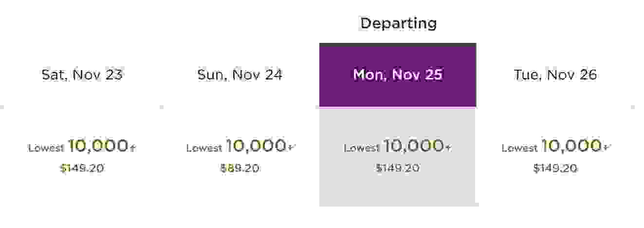This screenshot has height=228, width=644.
Task: Click the 10,000+ points under Saturday
Action: click(101, 146)
